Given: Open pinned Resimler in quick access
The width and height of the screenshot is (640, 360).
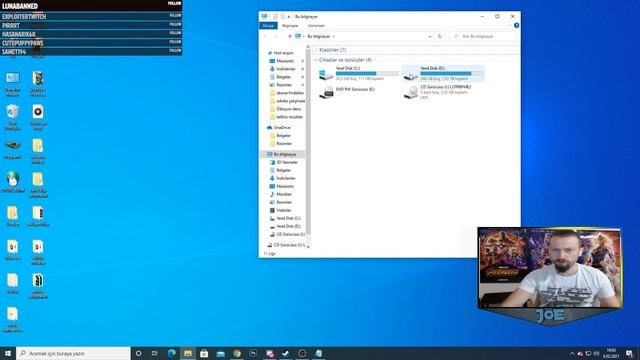Looking at the screenshot, I should (x=284, y=85).
